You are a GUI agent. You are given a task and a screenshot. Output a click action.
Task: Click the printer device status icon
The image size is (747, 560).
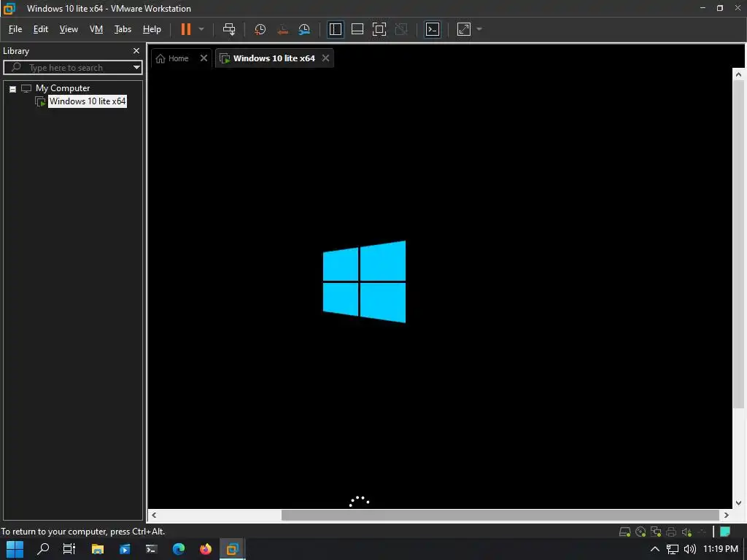click(671, 532)
